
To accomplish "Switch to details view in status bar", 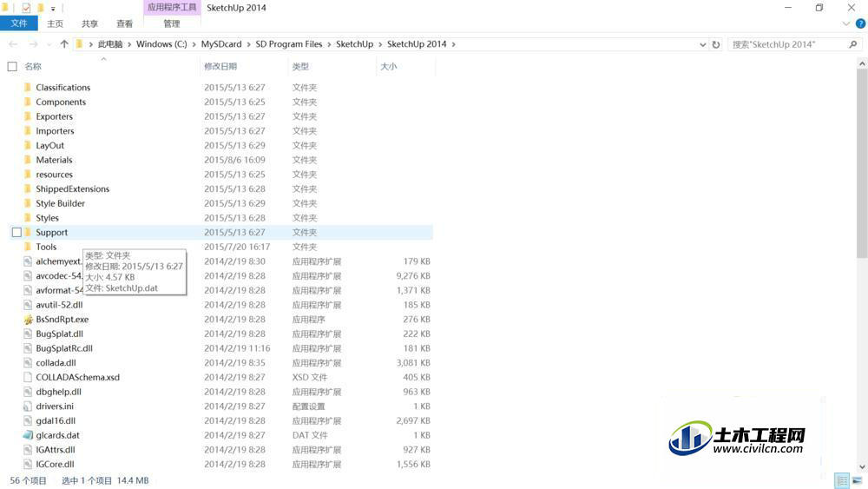I will click(x=842, y=480).
